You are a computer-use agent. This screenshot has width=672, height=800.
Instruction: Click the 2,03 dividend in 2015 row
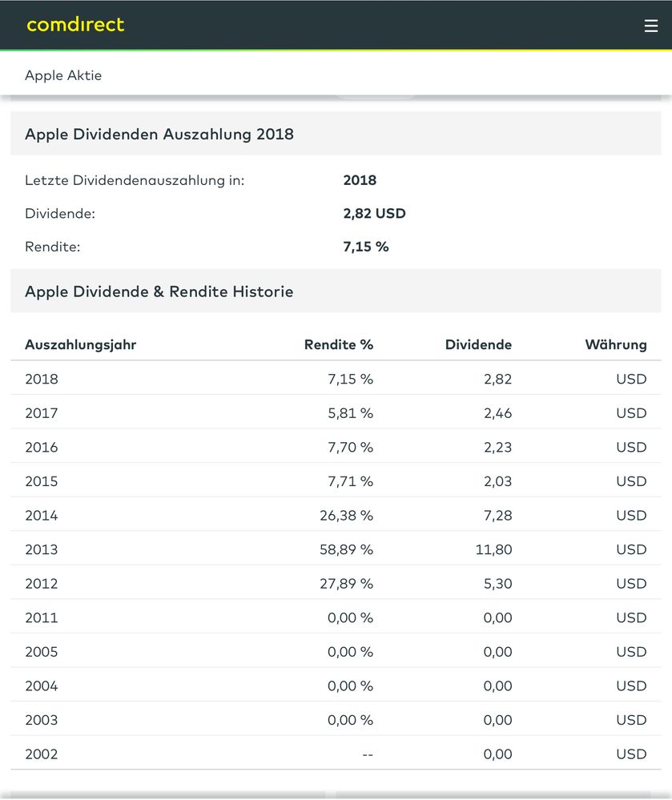click(x=497, y=481)
